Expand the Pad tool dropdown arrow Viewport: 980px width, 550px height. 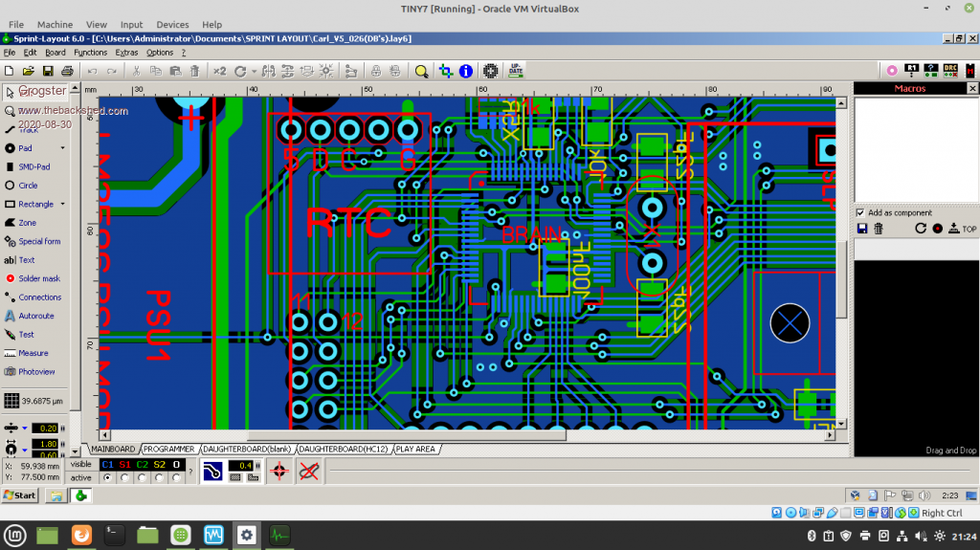(x=63, y=148)
